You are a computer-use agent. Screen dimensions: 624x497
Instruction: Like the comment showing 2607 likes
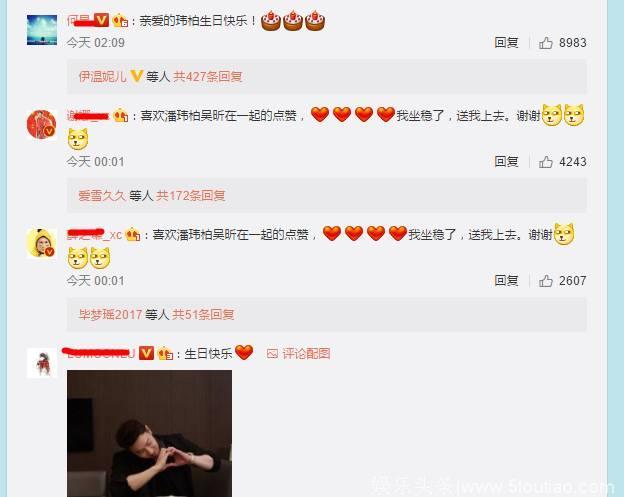tap(546, 281)
